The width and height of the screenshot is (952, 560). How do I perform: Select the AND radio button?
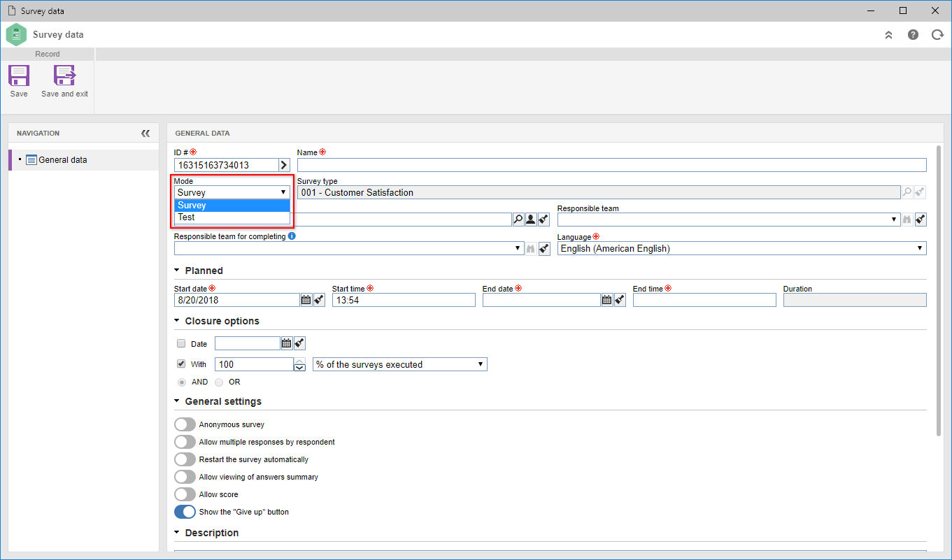click(181, 382)
